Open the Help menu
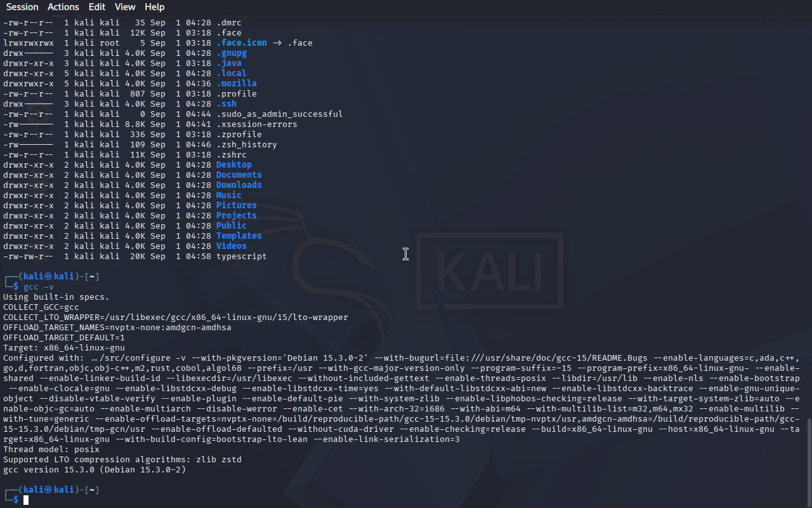The width and height of the screenshot is (812, 508). point(154,7)
